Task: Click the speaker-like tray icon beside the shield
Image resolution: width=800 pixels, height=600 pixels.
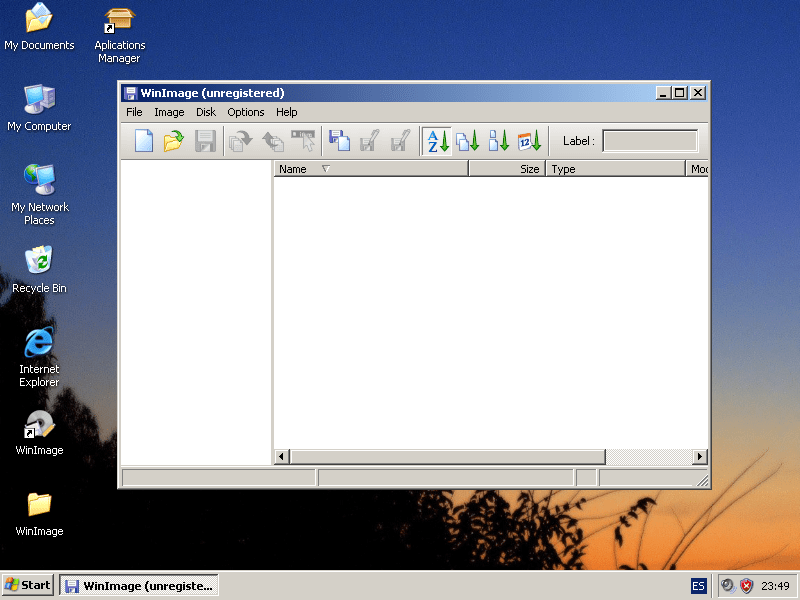Action: point(728,586)
